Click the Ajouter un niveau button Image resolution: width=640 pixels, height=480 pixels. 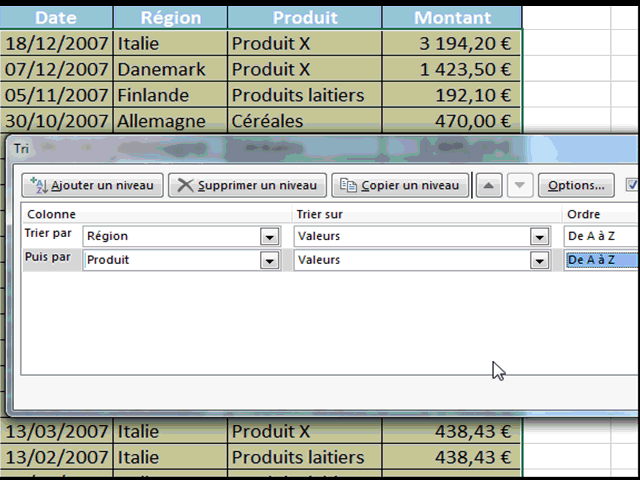coord(93,185)
